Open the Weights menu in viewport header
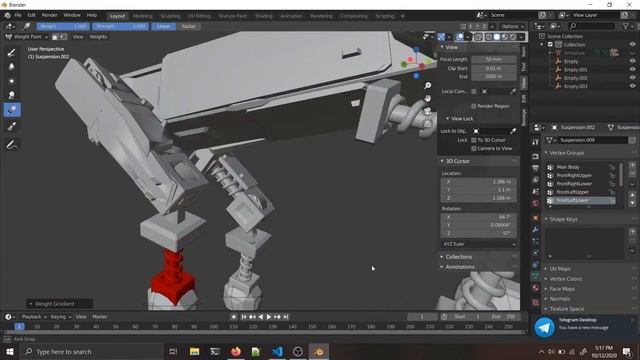Image resolution: width=640 pixels, height=360 pixels. pos(98,37)
